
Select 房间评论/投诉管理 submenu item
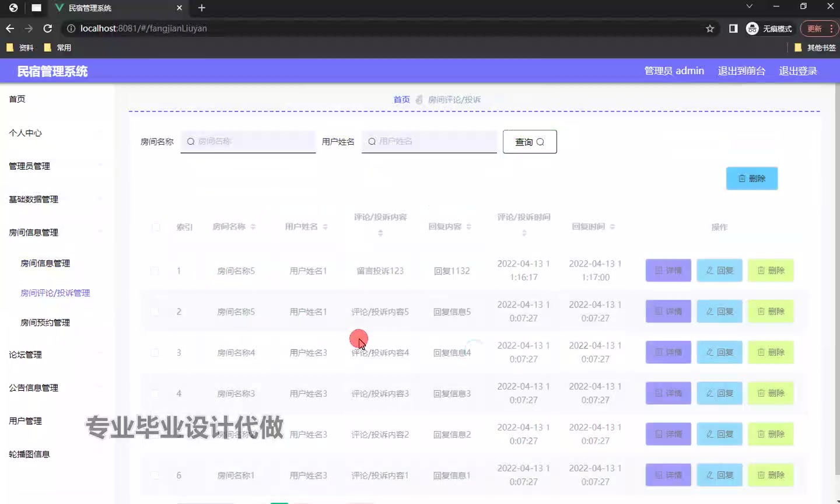57,293
